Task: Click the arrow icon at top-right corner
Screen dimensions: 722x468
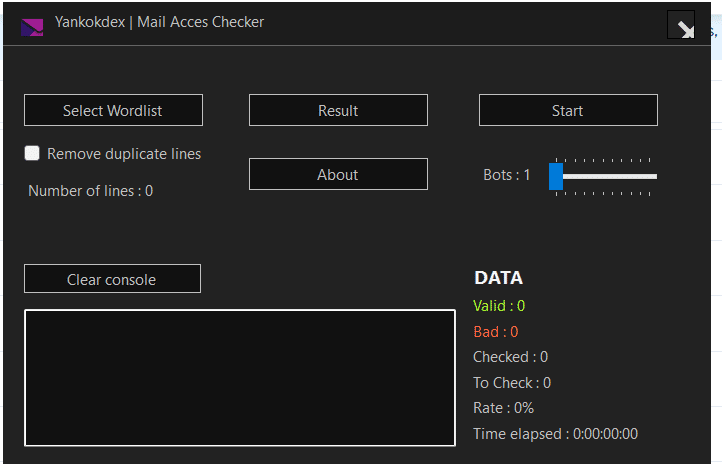Action: coord(681,25)
